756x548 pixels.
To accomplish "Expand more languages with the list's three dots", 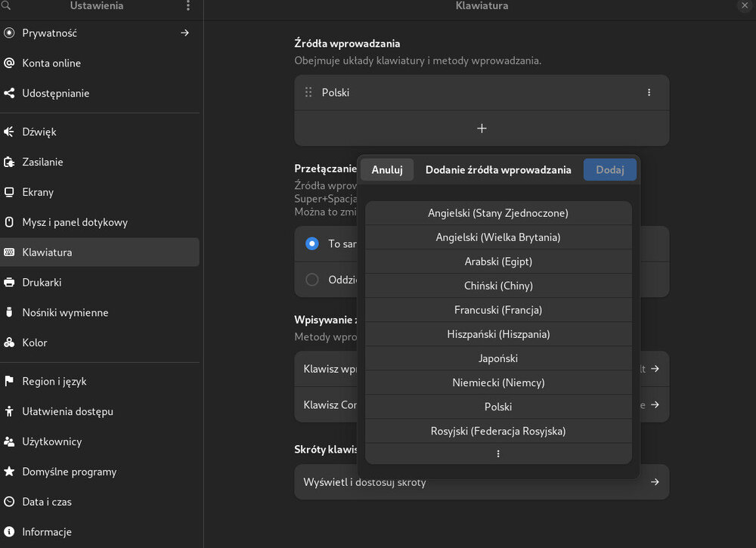I will click(498, 454).
